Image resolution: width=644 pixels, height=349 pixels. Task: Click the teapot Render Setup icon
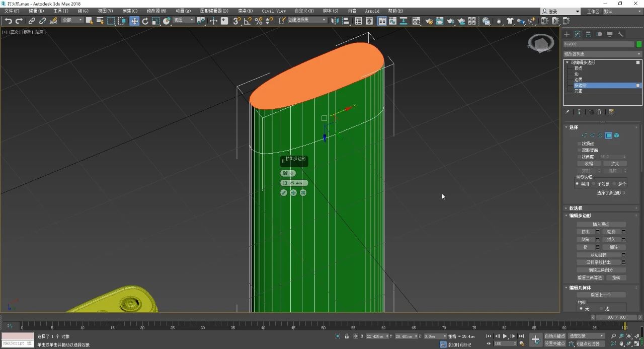[x=429, y=21]
